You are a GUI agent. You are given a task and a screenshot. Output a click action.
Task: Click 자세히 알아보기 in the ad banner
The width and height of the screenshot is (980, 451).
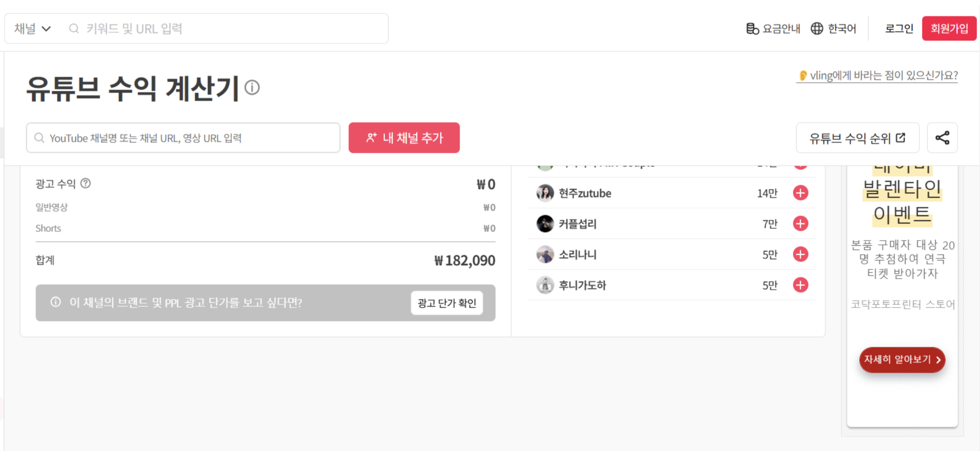click(902, 360)
